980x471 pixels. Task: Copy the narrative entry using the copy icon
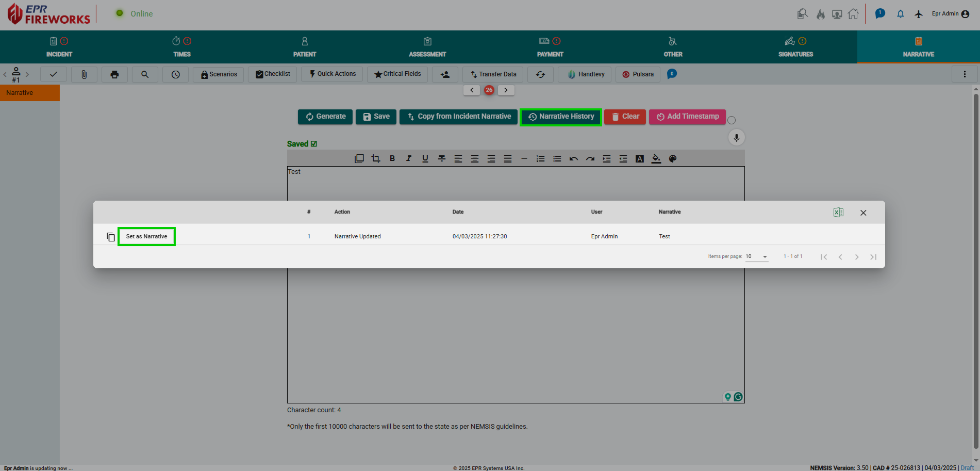pos(111,236)
